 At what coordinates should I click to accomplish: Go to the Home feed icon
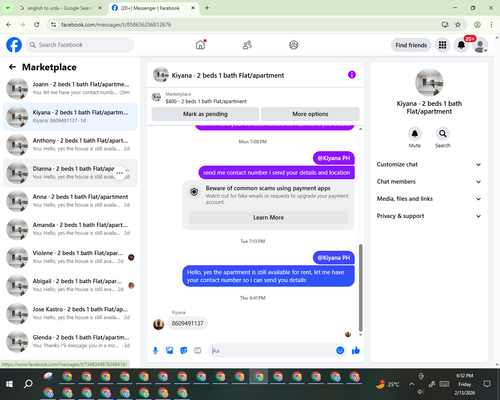click(200, 45)
